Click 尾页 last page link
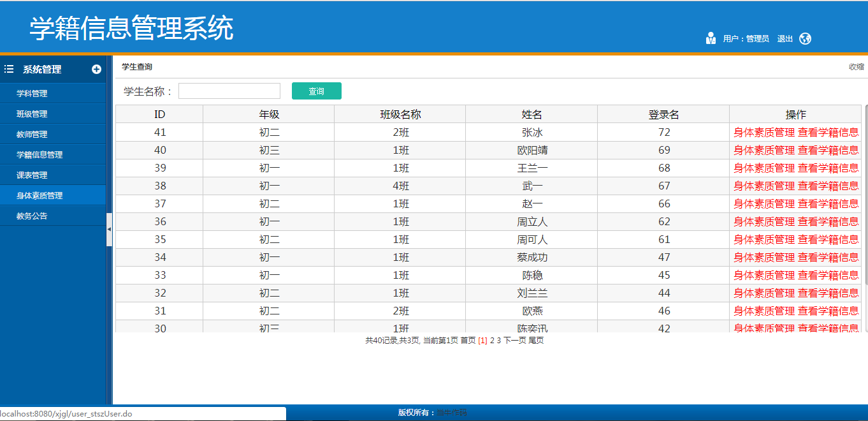 (x=536, y=341)
